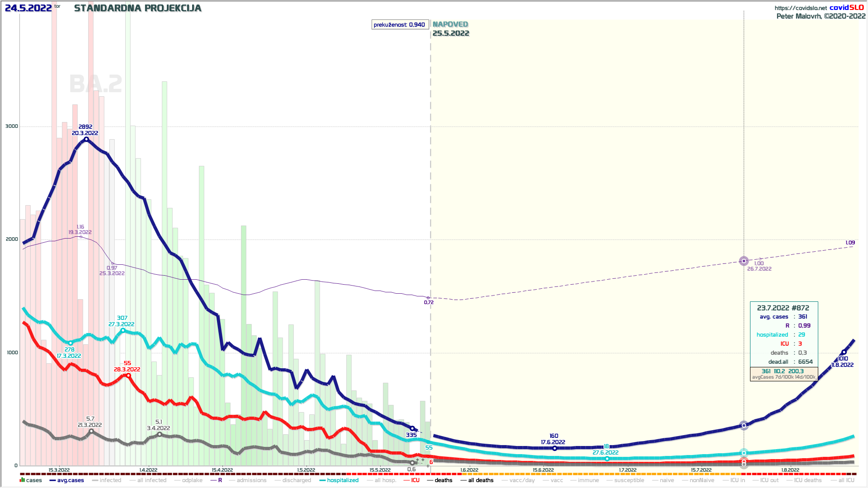Select the R 1,00 marker at 26.7.2022

(760, 259)
